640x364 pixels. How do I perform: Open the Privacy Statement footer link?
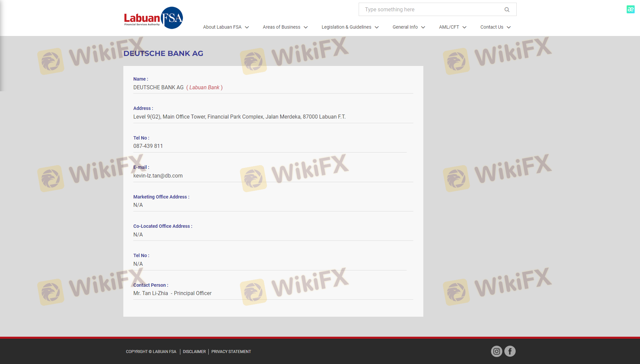[231, 352]
